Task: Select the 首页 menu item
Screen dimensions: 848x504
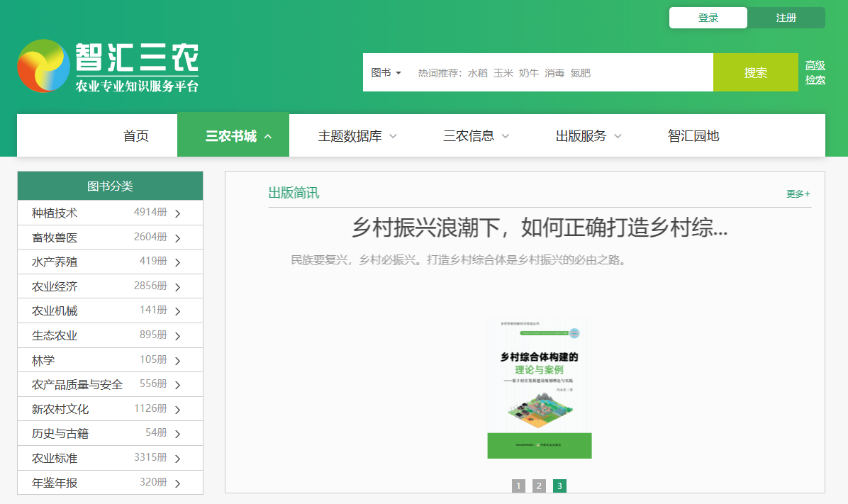Action: click(x=135, y=135)
